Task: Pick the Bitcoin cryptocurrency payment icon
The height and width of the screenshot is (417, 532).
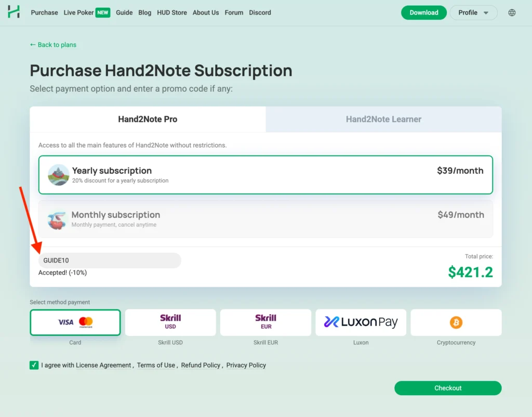Action: (x=456, y=322)
